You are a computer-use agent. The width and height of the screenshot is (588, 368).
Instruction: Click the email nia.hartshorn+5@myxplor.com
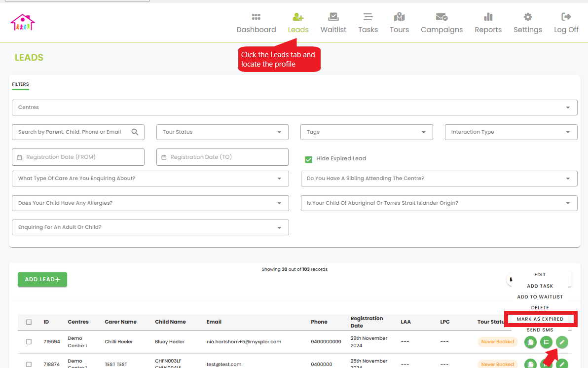tap(244, 342)
